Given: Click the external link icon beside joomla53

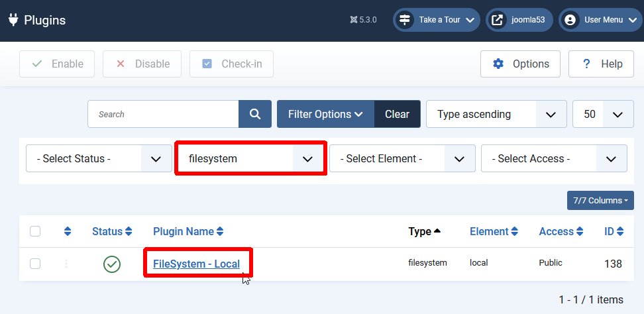Looking at the screenshot, I should (x=498, y=20).
